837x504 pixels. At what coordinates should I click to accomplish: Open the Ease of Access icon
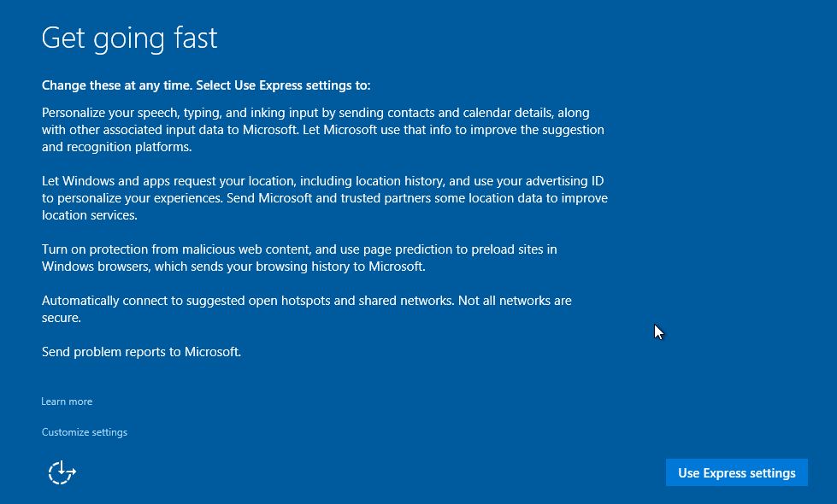tap(62, 472)
